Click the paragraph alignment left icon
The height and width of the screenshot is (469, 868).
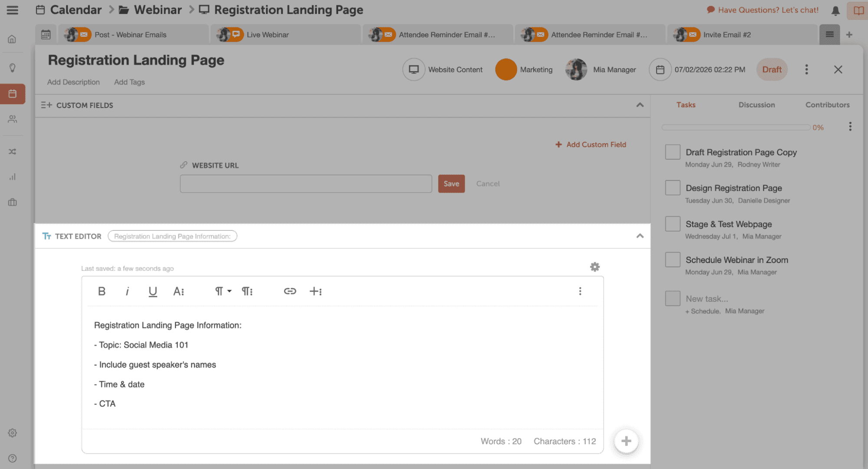click(221, 291)
